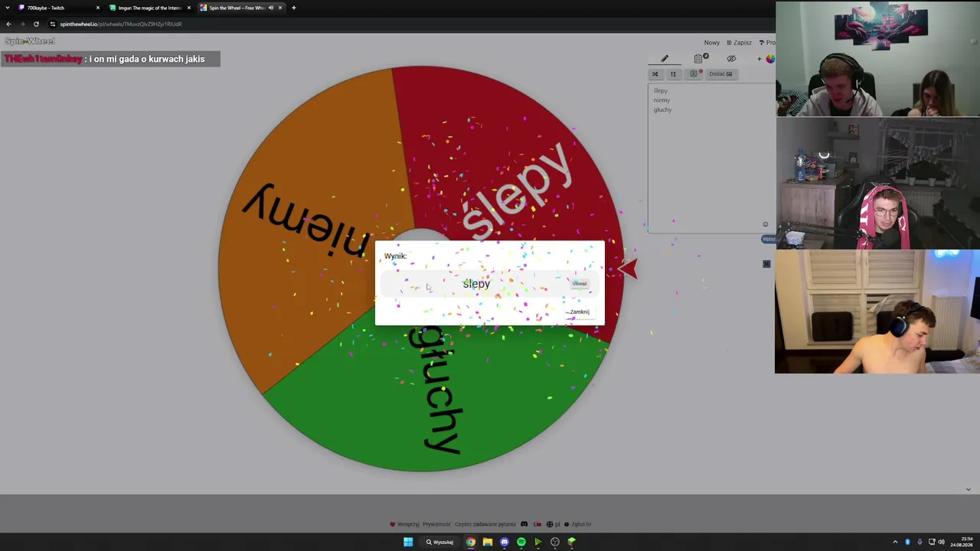Open the green play-arrow taskbar app

[538, 542]
